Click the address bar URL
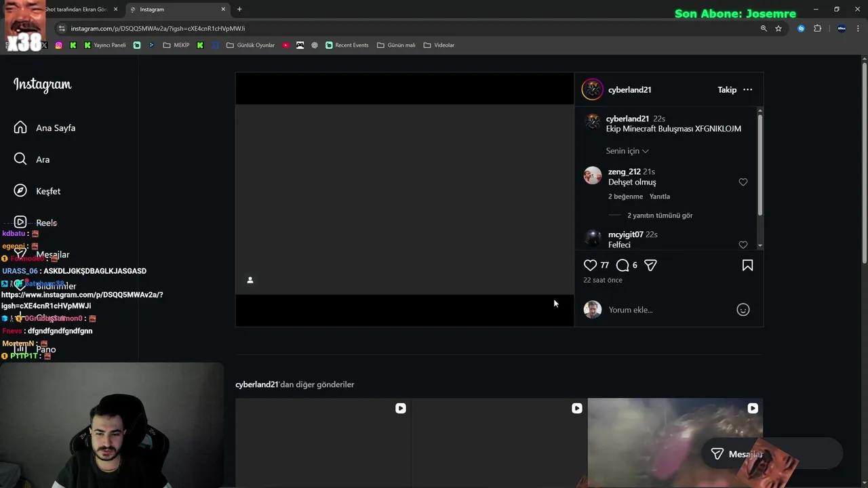 (158, 28)
